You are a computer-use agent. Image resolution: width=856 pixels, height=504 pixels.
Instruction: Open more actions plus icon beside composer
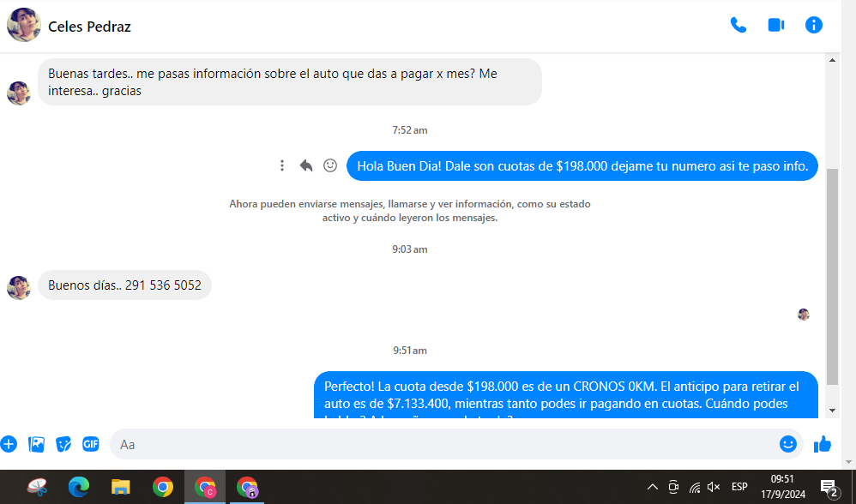(x=9, y=444)
